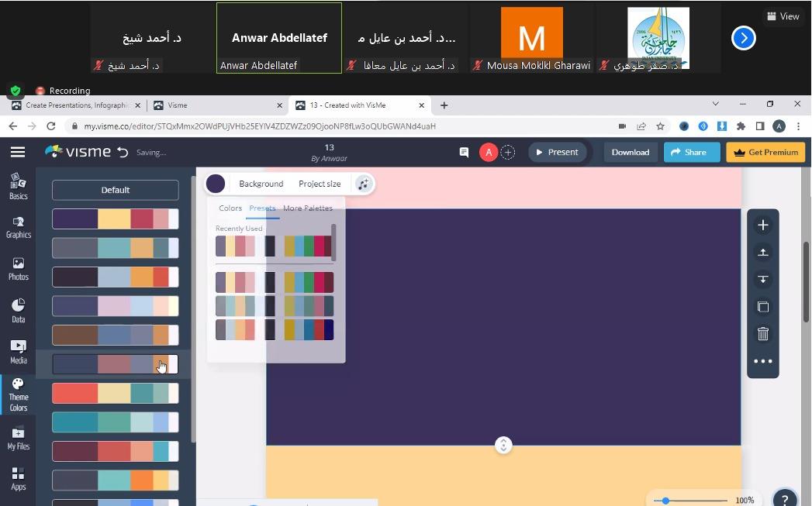The width and height of the screenshot is (812, 506).
Task: Open the Media sidebar panel
Action: 18,352
